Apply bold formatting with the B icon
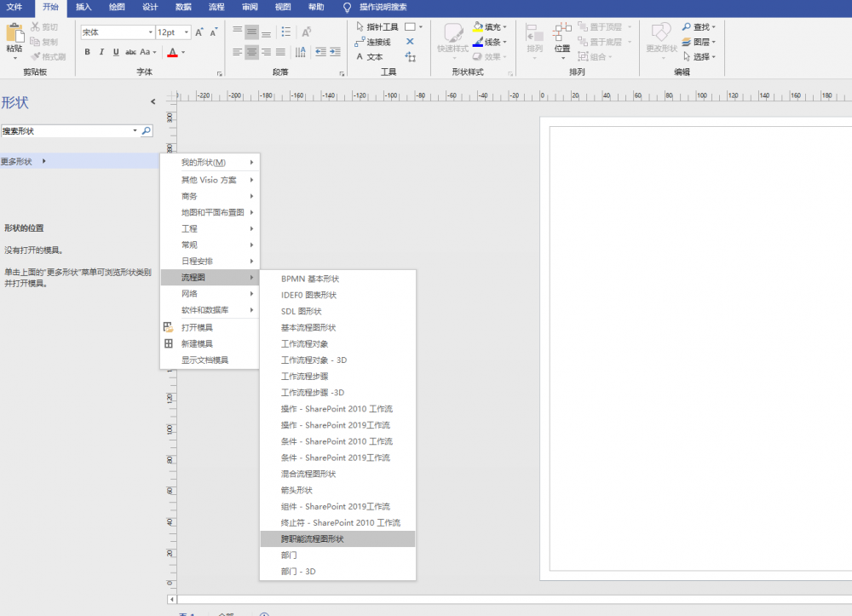852x616 pixels. (x=88, y=52)
